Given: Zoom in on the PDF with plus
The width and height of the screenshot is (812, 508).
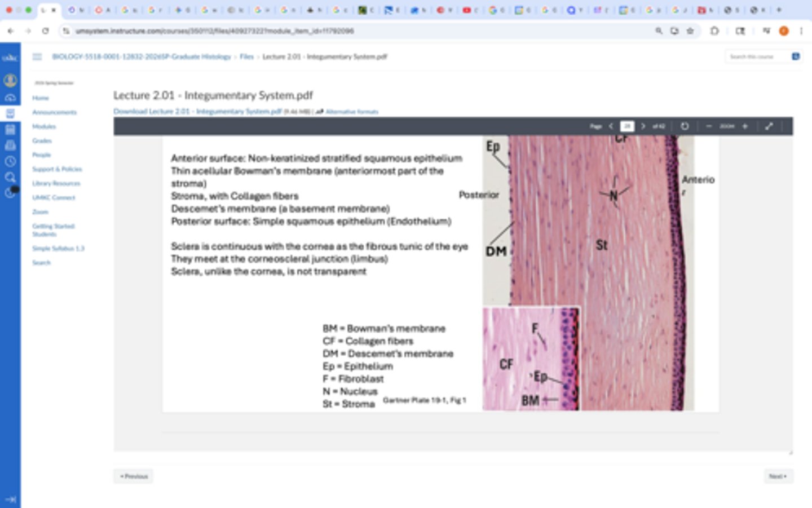Looking at the screenshot, I should coord(745,126).
